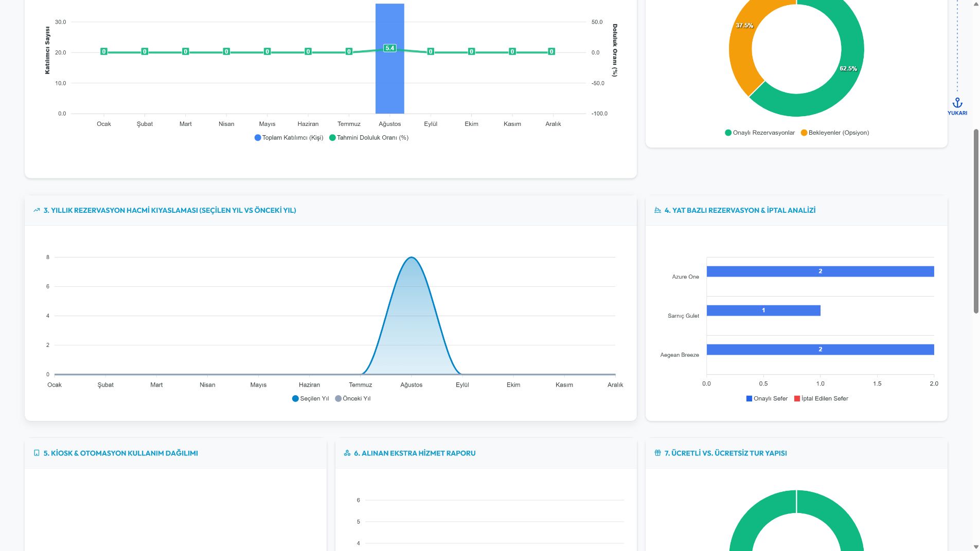
Task: Toggle Bekleyenler (Opsiyon) legend entry
Action: 835,133
